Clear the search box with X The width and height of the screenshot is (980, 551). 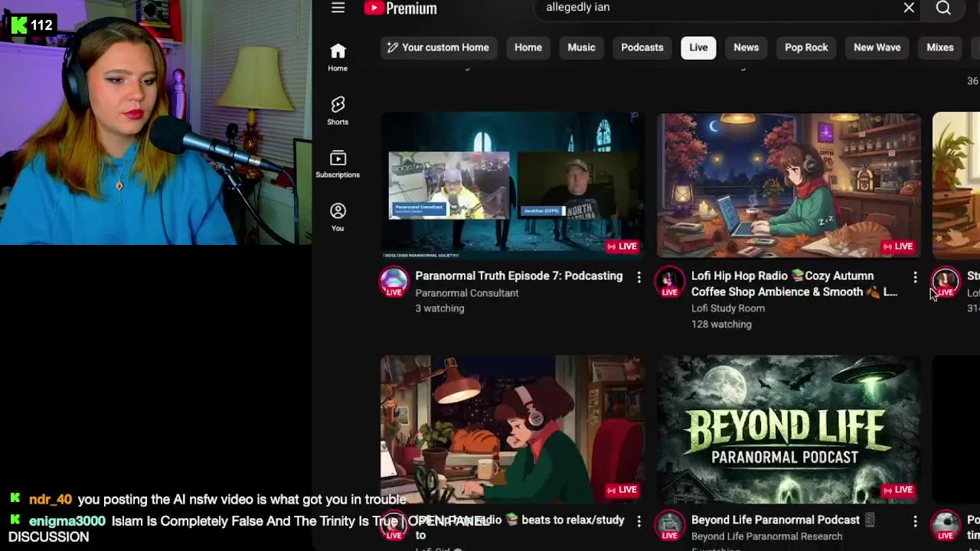(x=909, y=8)
